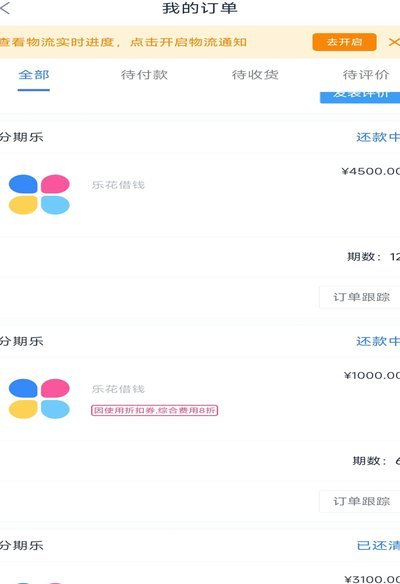400x584 pixels.
Task: Tap the 已还清 status label
Action: (378, 545)
